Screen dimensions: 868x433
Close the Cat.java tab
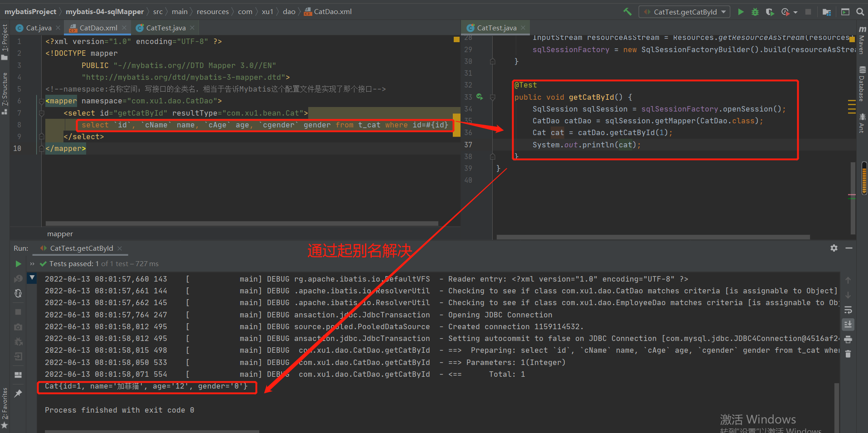click(x=58, y=28)
